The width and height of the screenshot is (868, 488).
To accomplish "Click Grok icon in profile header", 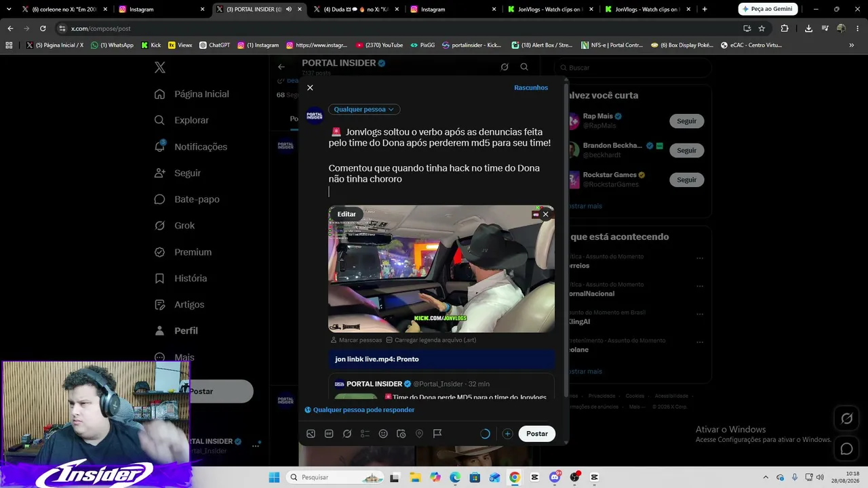I will pyautogui.click(x=505, y=67).
